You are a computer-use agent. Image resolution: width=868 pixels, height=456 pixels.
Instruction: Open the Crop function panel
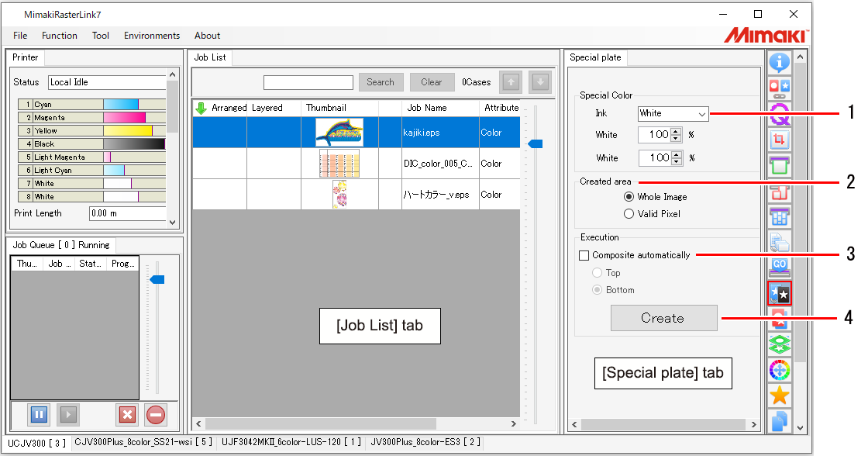click(780, 140)
